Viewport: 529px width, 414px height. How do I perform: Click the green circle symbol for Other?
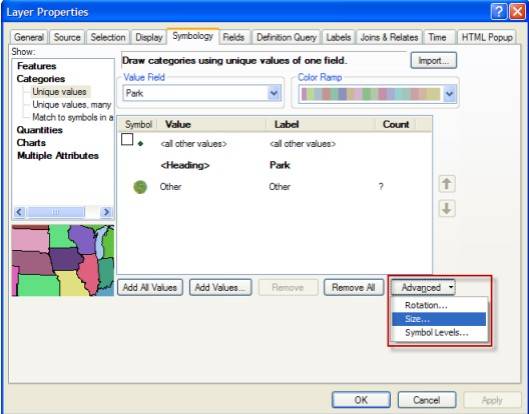click(140, 187)
